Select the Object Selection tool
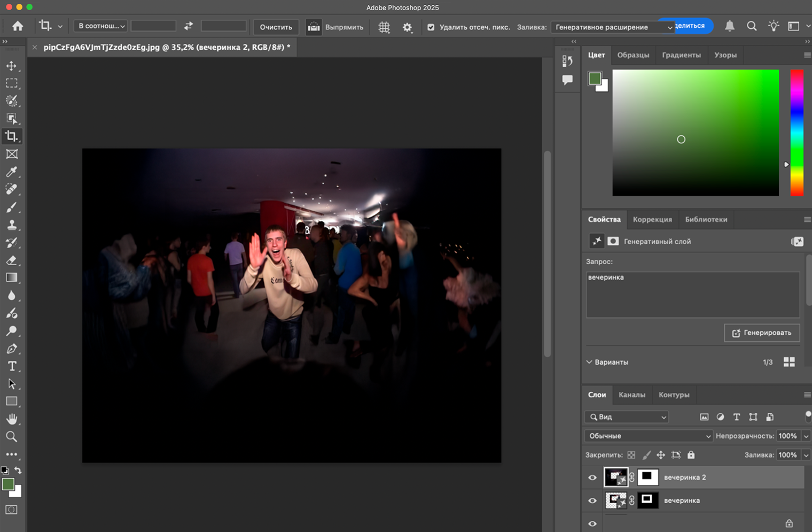812x532 pixels. click(x=11, y=119)
